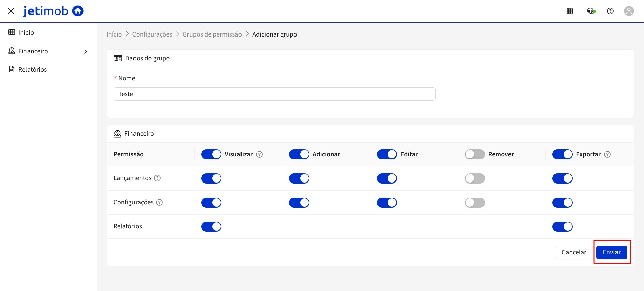Disable Adicionar toggle for Lançamentos
This screenshot has width=644, height=291.
point(299,178)
